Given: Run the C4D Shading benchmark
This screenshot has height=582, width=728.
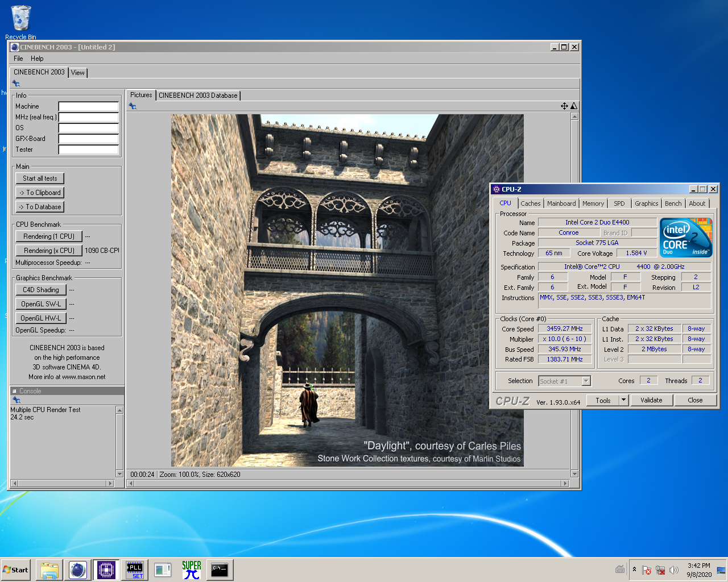Looking at the screenshot, I should 41,290.
